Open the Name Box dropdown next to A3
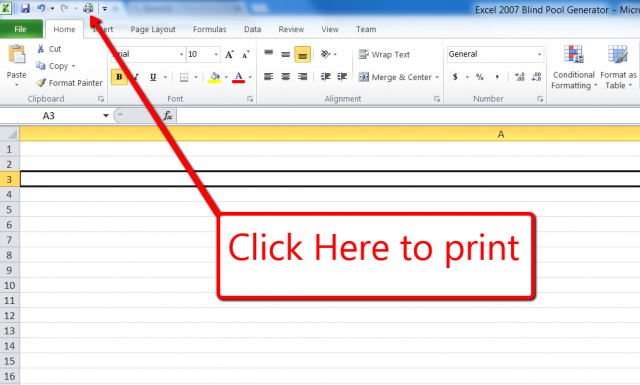This screenshot has height=385, width=640. click(106, 116)
